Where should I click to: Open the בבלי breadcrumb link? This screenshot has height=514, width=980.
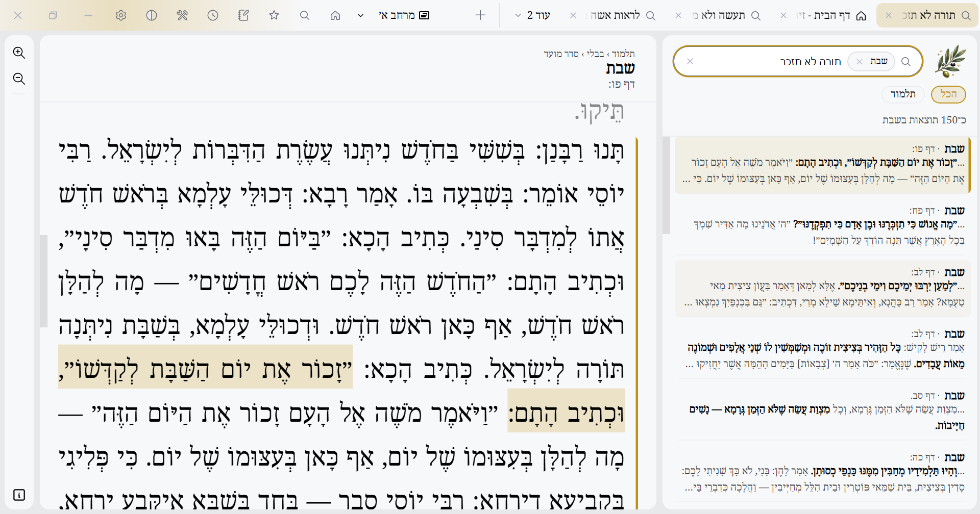pyautogui.click(x=595, y=54)
